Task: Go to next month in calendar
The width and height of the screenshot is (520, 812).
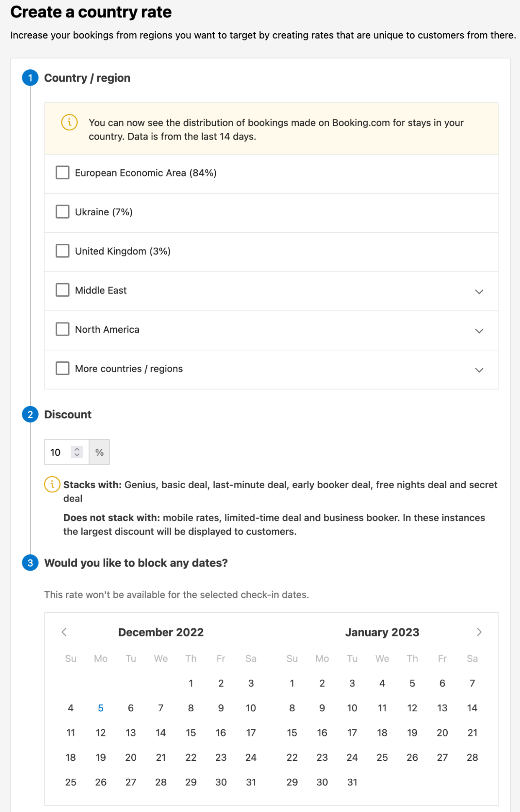Action: [479, 632]
